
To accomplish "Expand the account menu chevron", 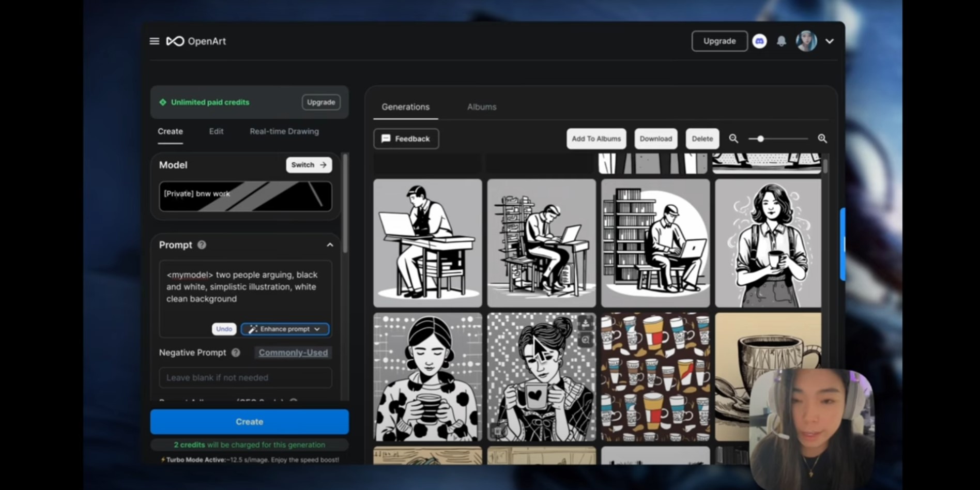I will [x=830, y=41].
